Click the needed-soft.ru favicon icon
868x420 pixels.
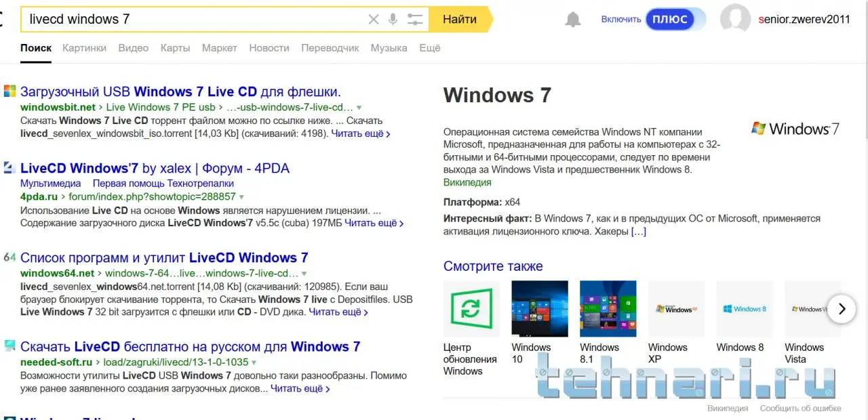[x=9, y=346]
